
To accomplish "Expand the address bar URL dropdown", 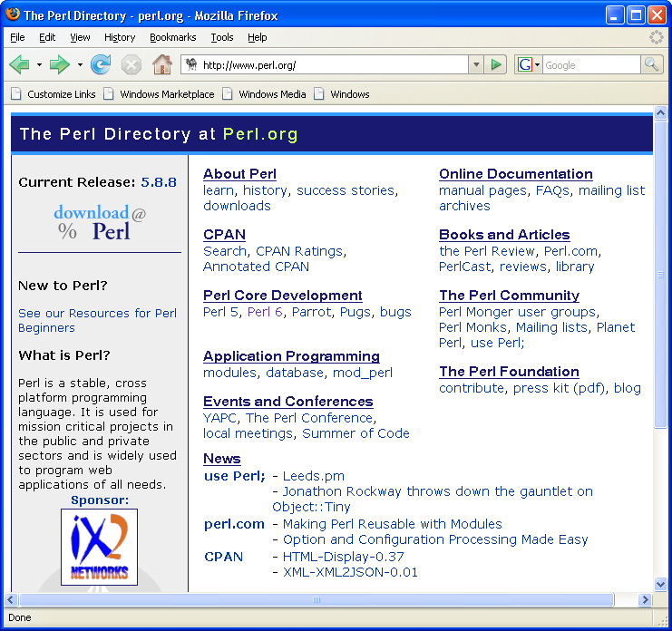I will pos(476,64).
